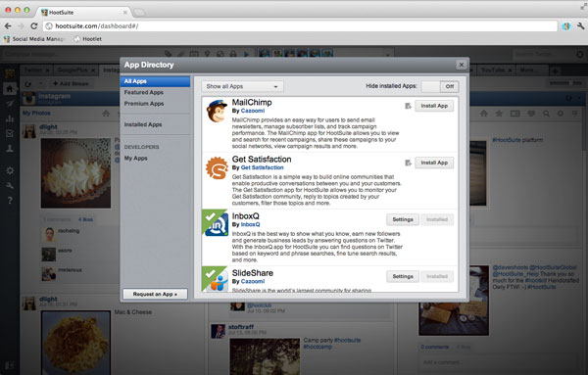Open Settings for SlideShare
588x375 pixels.
click(x=403, y=276)
